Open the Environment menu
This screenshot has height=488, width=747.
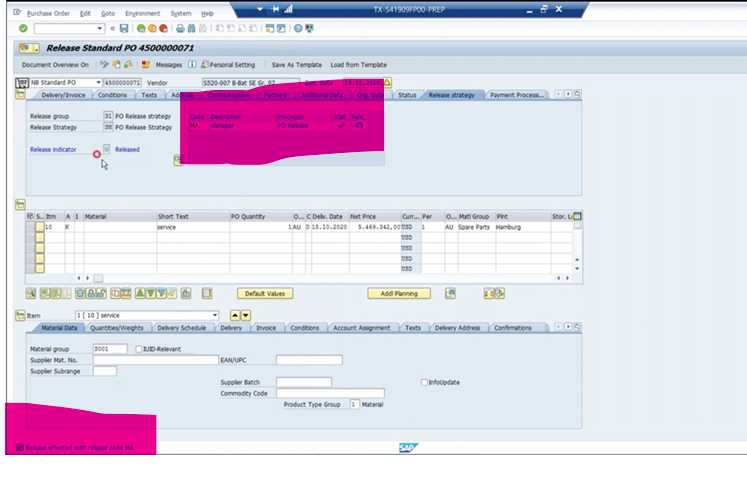pos(142,13)
